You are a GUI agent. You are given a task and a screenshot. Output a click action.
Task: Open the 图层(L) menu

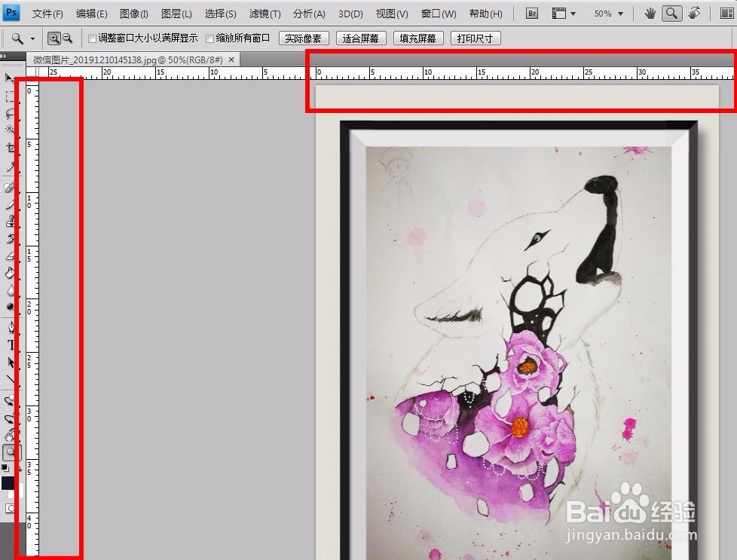176,14
